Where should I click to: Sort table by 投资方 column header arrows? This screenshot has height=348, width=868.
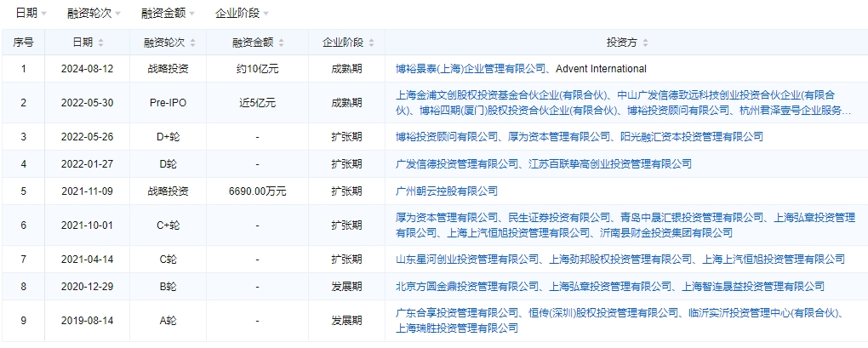[645, 43]
